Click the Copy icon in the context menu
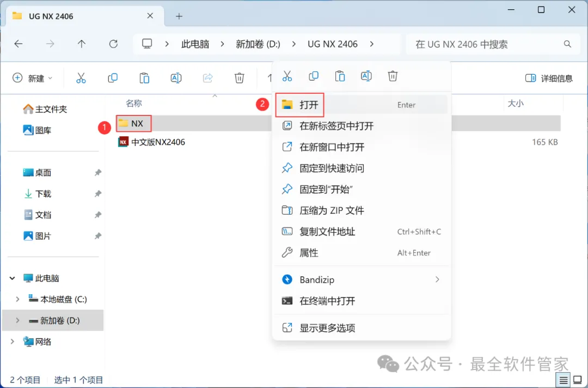Image resolution: width=588 pixels, height=388 pixels. [x=314, y=76]
